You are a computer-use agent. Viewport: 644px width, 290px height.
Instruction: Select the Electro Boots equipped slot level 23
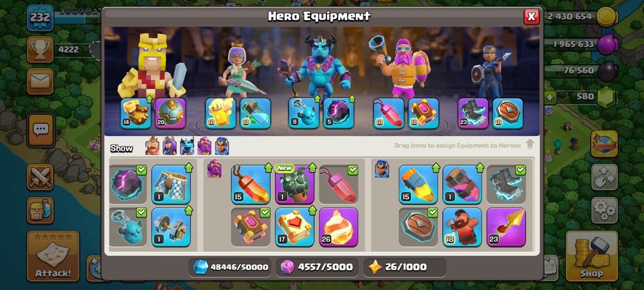pyautogui.click(x=473, y=113)
